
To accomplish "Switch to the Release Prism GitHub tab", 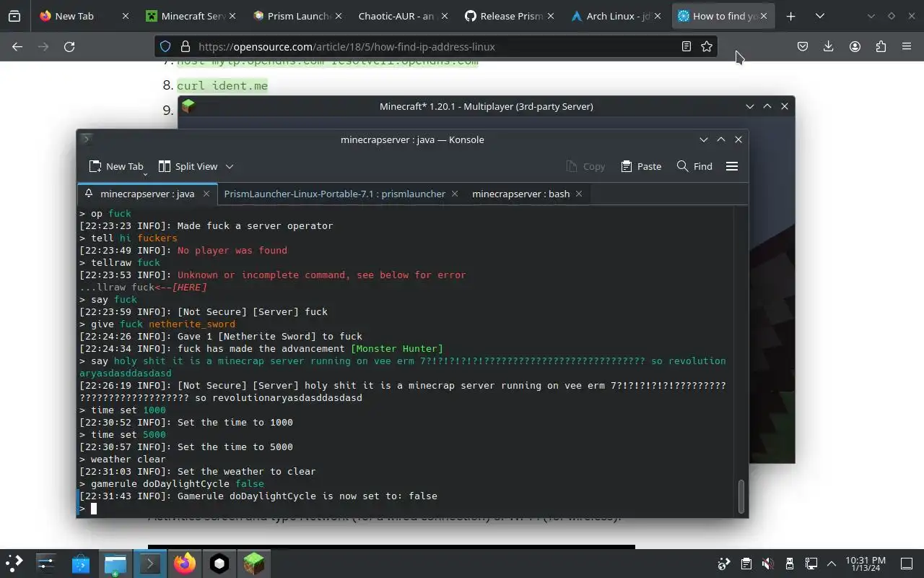I will click(510, 16).
